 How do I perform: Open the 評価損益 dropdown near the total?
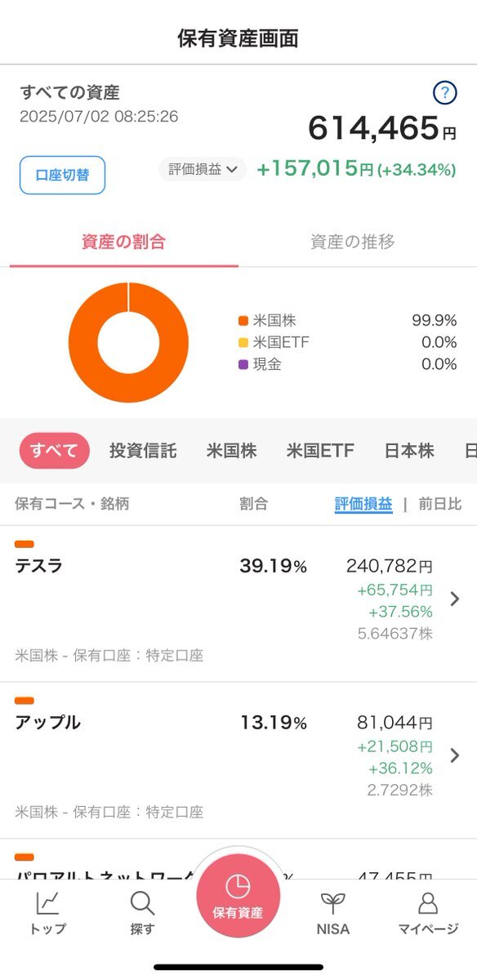(203, 169)
